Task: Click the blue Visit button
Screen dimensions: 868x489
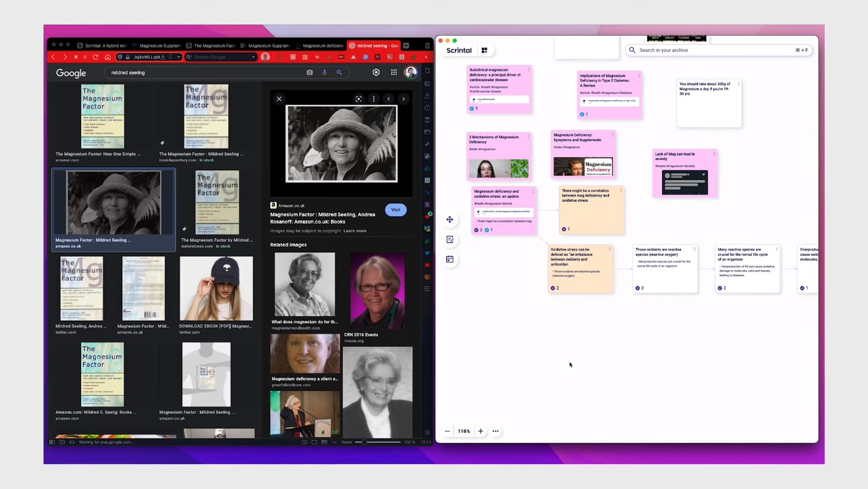Action: coord(396,209)
